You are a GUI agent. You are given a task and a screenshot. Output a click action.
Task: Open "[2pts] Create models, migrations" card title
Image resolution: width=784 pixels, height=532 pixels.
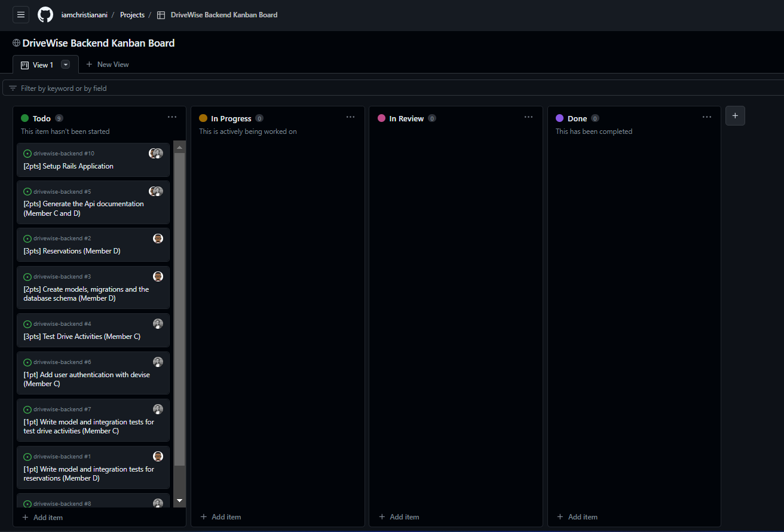[86, 293]
